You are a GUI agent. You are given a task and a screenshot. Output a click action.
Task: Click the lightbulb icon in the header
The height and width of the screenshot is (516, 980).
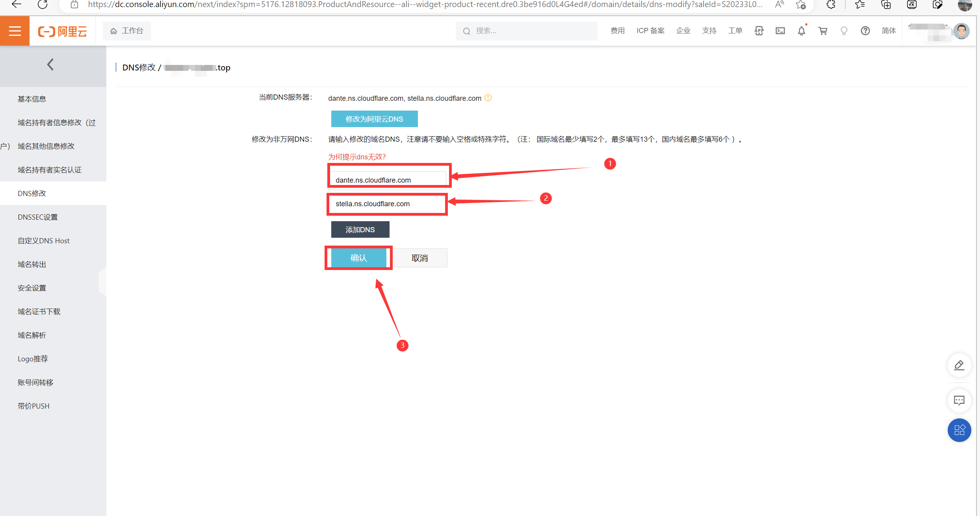844,31
